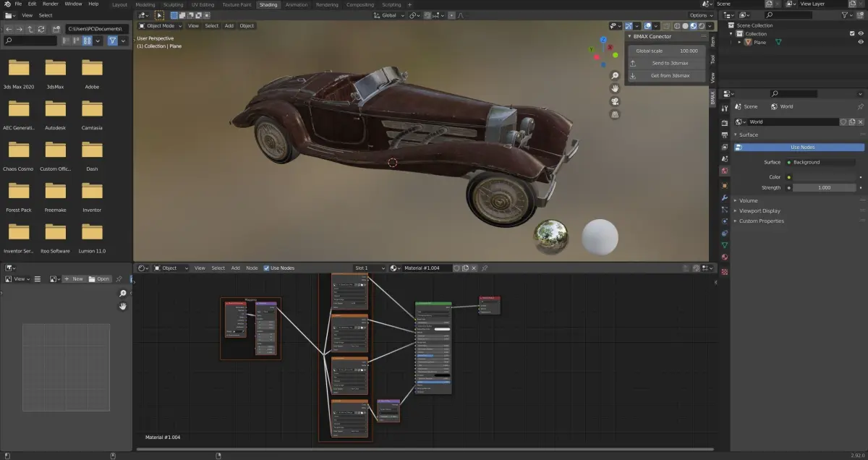Open the node editor Object shader type dropdown
Viewport: 868px width, 460px height.
click(x=171, y=268)
